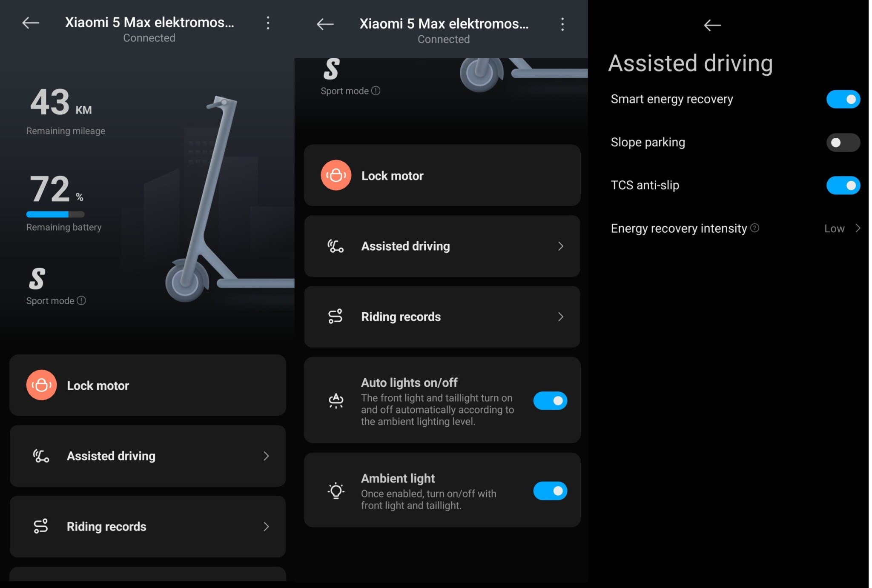Image resolution: width=872 pixels, height=588 pixels.
Task: Tap the Sport mode S icon on middle screen
Action: 332,69
